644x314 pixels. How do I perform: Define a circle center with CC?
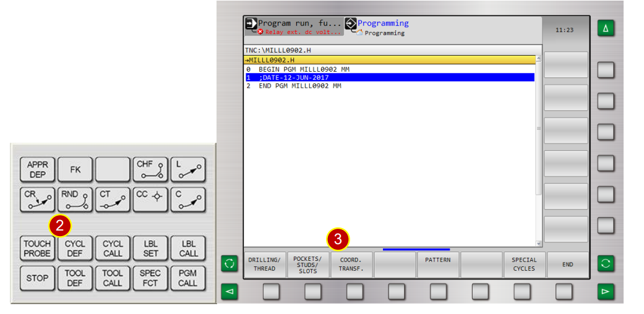click(150, 200)
